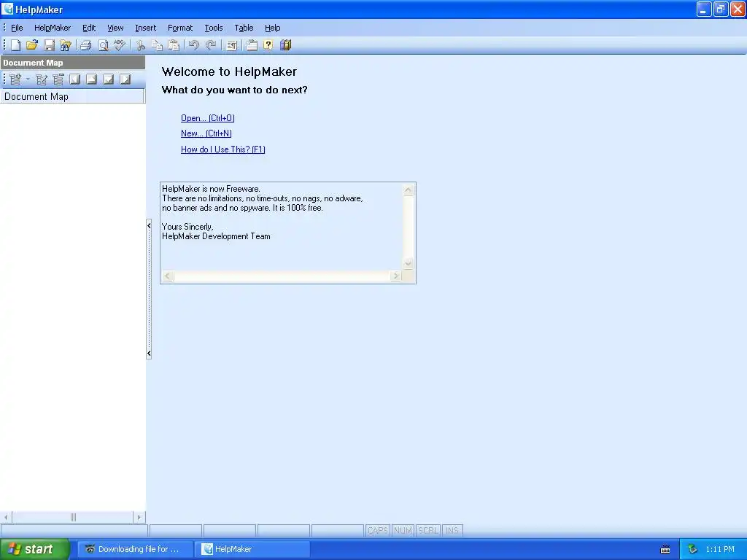
Task: Select the Document Map column header
Action: [72, 97]
